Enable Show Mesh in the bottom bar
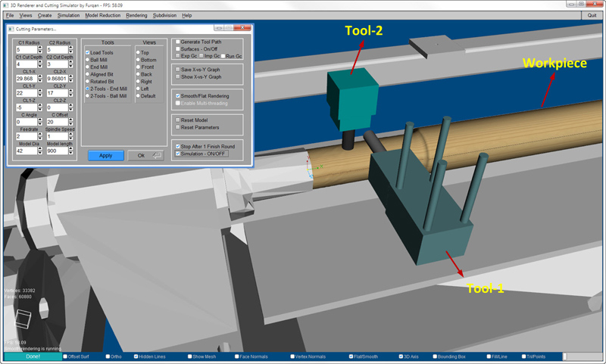The height and width of the screenshot is (364, 606). tap(189, 356)
